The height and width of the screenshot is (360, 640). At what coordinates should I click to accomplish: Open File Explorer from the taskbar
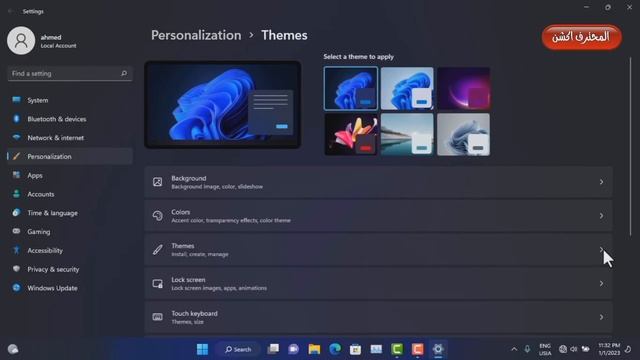[314, 349]
